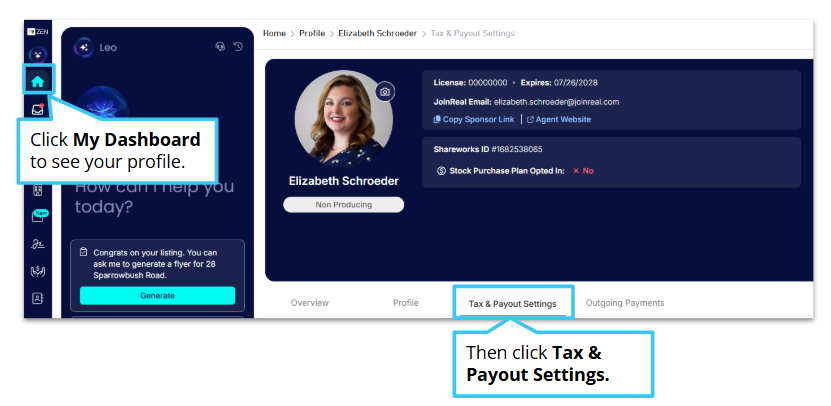This screenshot has width=831, height=406.
Task: Open the Outgoing Payments tab
Action: (625, 303)
